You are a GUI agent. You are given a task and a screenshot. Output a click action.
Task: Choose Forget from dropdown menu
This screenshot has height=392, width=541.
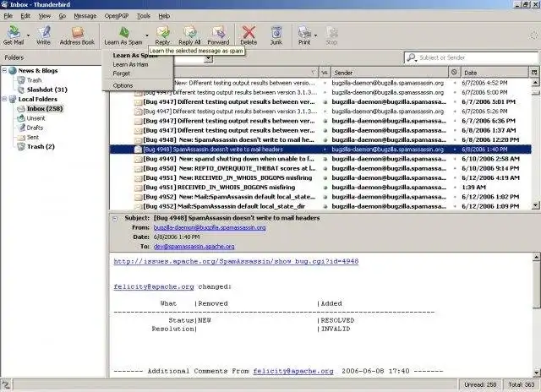(122, 73)
